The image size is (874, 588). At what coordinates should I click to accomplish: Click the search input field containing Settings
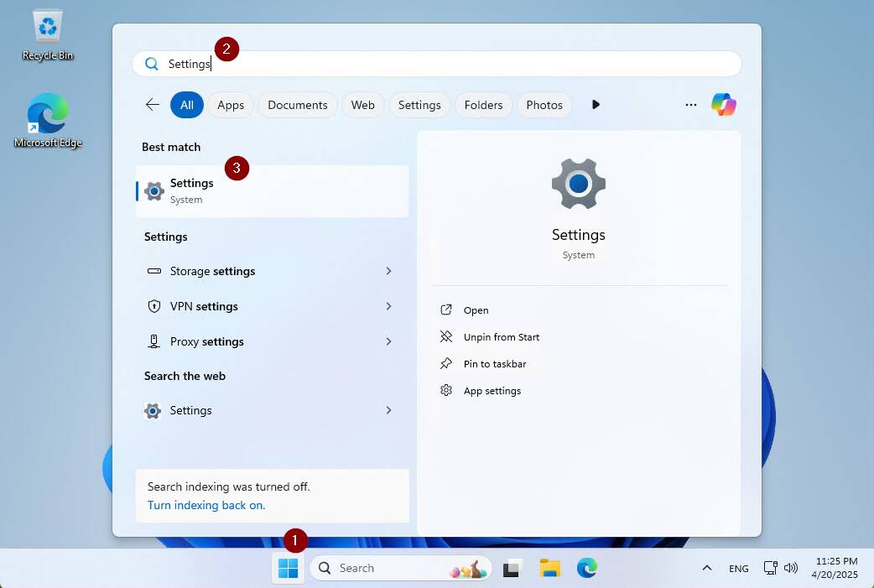[453, 64]
